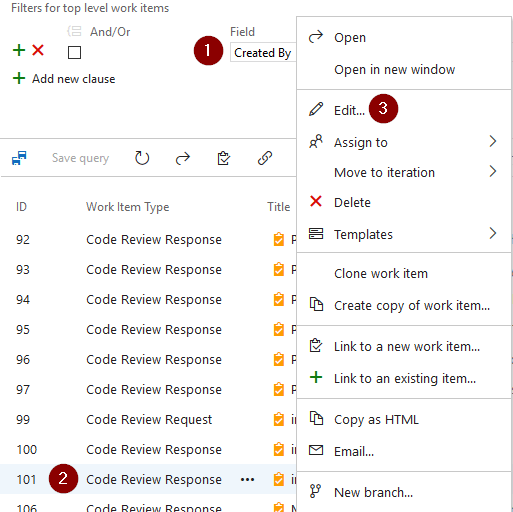Click the green plus Link to existing icon
This screenshot has height=512, width=513.
316,377
